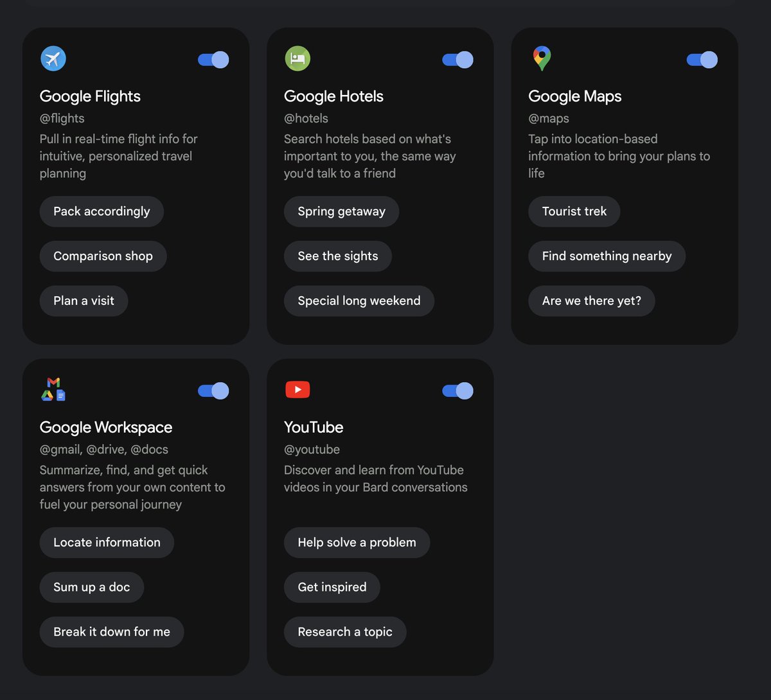The image size is (771, 700).
Task: Select Break it down for me
Action: point(112,632)
